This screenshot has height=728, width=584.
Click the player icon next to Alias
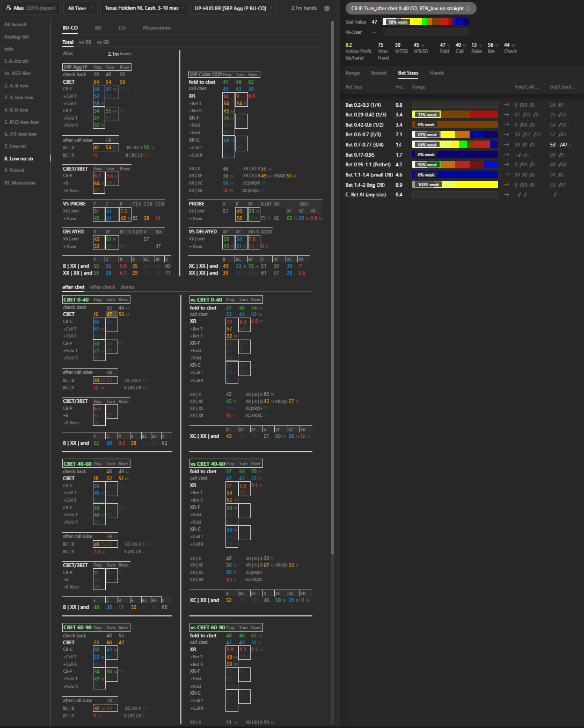[x=8, y=8]
